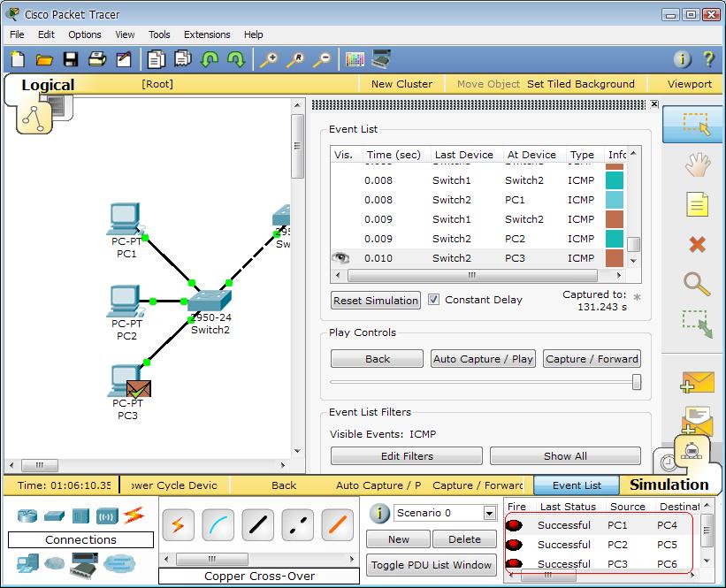Toggle the Constant Delay checkbox
Image resolution: width=726 pixels, height=588 pixels.
(433, 300)
